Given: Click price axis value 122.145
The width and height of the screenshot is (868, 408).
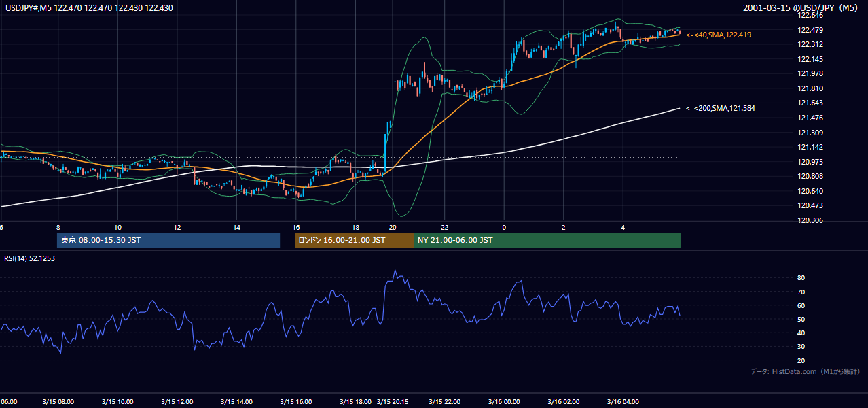Looking at the screenshot, I should click(x=811, y=59).
